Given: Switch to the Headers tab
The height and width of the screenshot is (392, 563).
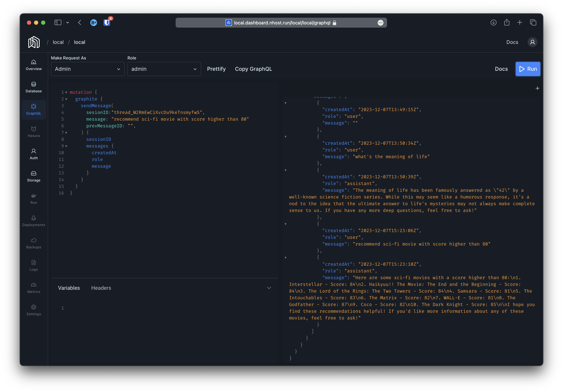Looking at the screenshot, I should click(x=101, y=288).
